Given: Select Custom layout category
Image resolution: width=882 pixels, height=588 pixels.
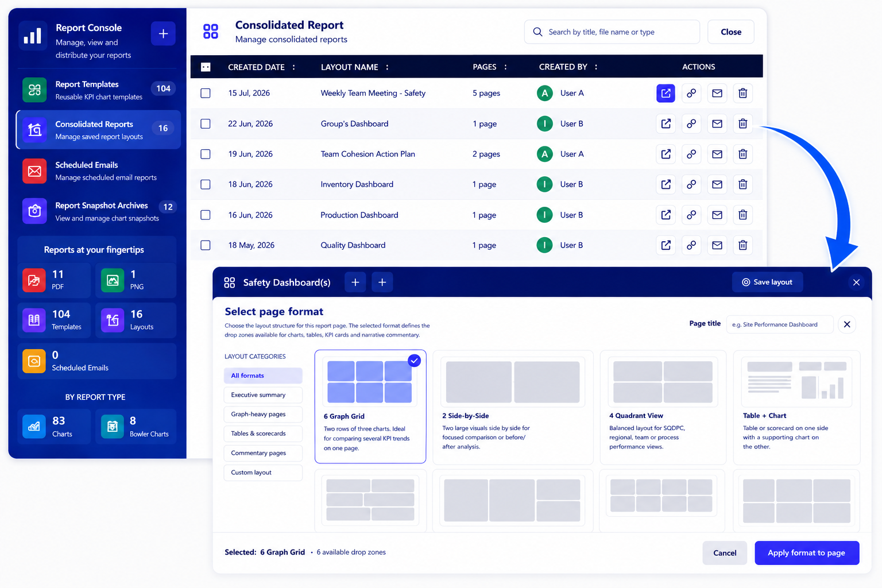Looking at the screenshot, I should tap(263, 473).
